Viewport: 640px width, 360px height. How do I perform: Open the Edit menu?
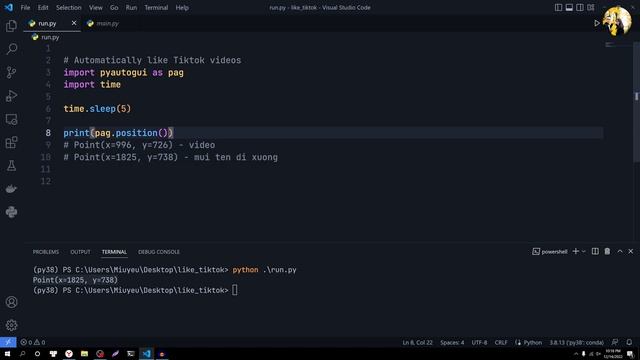[43, 7]
